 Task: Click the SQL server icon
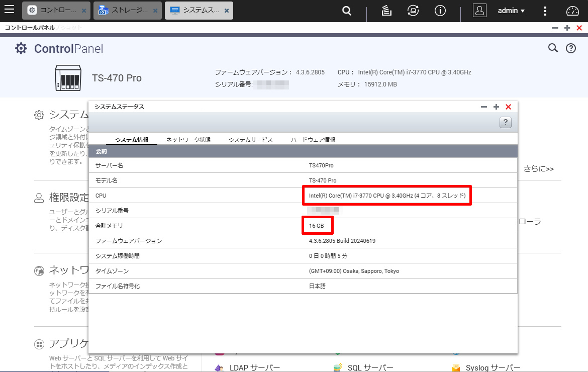[338, 367]
